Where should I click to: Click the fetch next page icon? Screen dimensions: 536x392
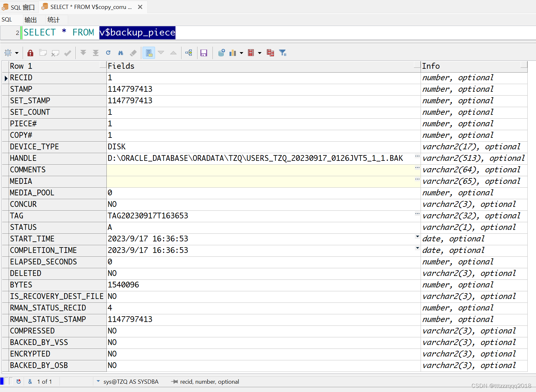[x=83, y=53]
